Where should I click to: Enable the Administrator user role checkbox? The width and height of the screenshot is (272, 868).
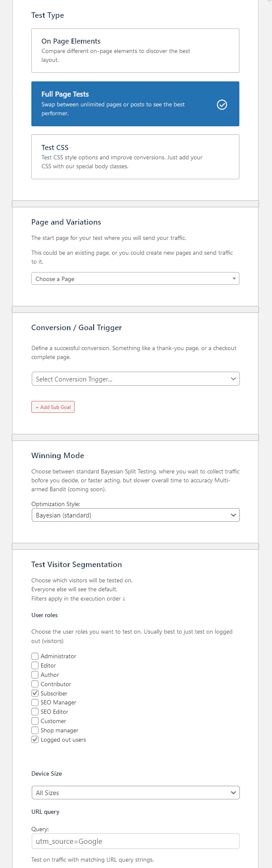[x=35, y=656]
